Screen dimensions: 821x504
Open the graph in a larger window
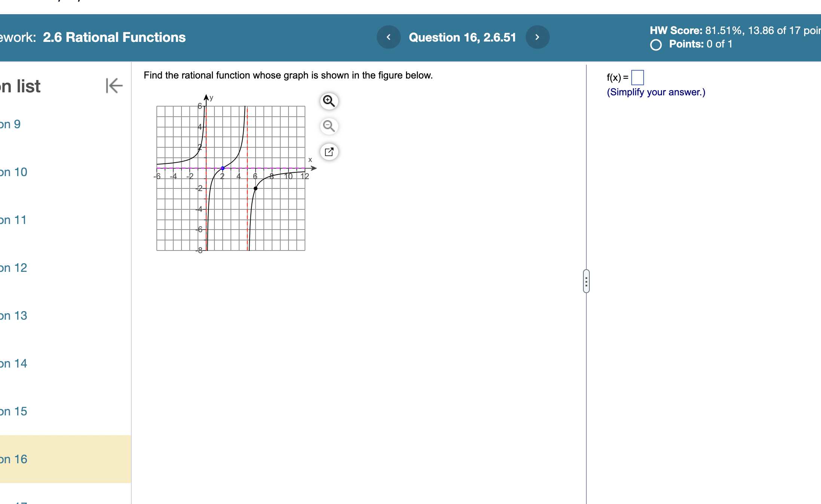click(x=328, y=152)
